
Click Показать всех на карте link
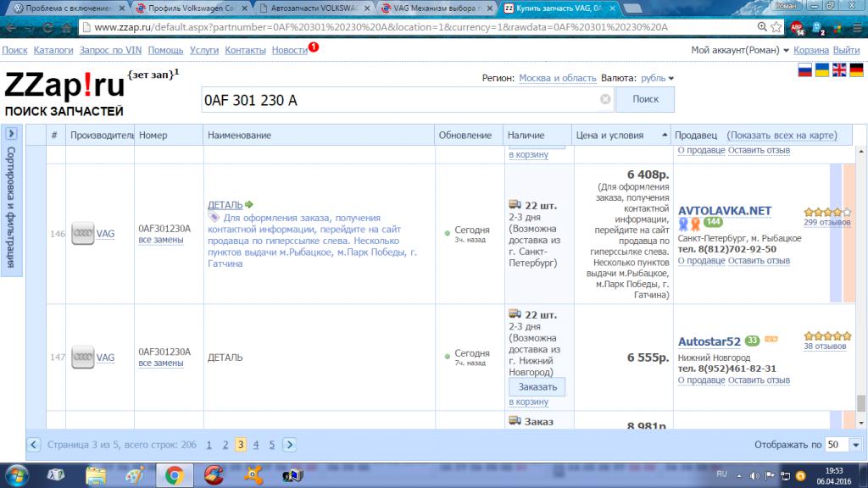782,135
